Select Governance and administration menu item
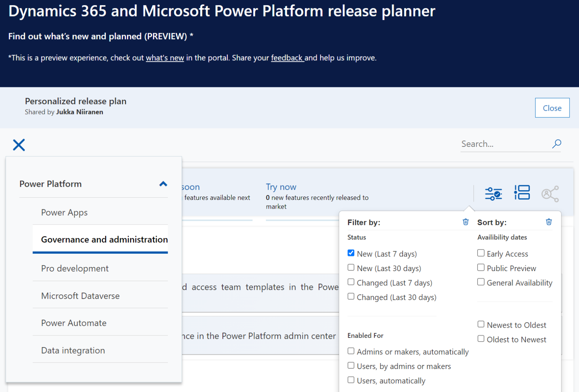The width and height of the screenshot is (579, 392). pos(100,239)
